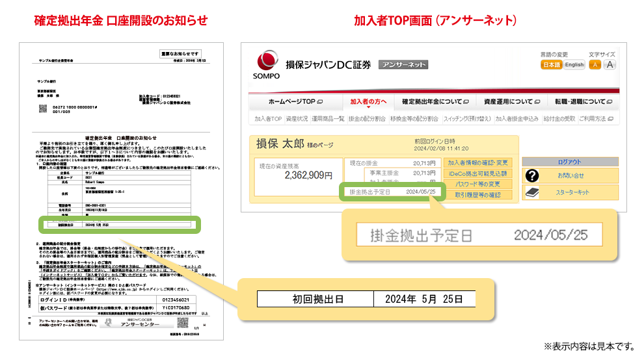
Task: Go to 資産状況 submenu
Action: click(297, 119)
